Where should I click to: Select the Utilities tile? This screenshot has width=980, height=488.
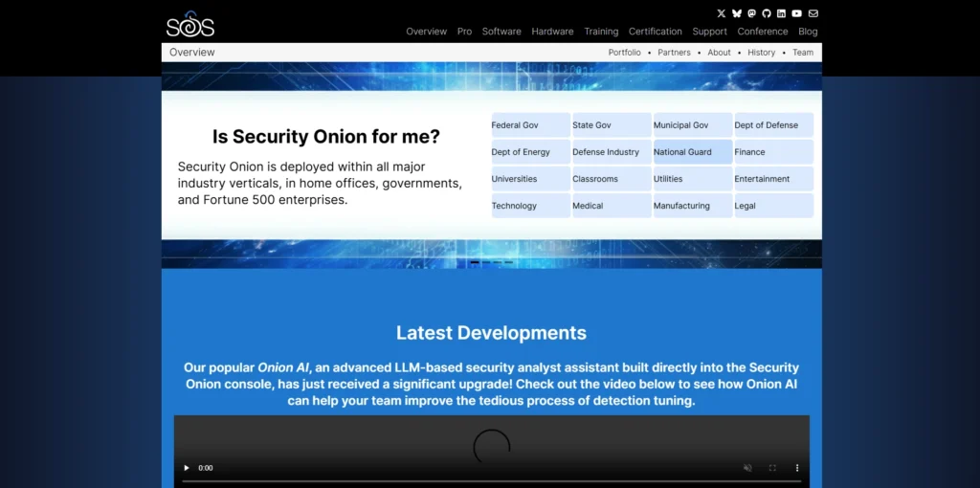coord(693,179)
